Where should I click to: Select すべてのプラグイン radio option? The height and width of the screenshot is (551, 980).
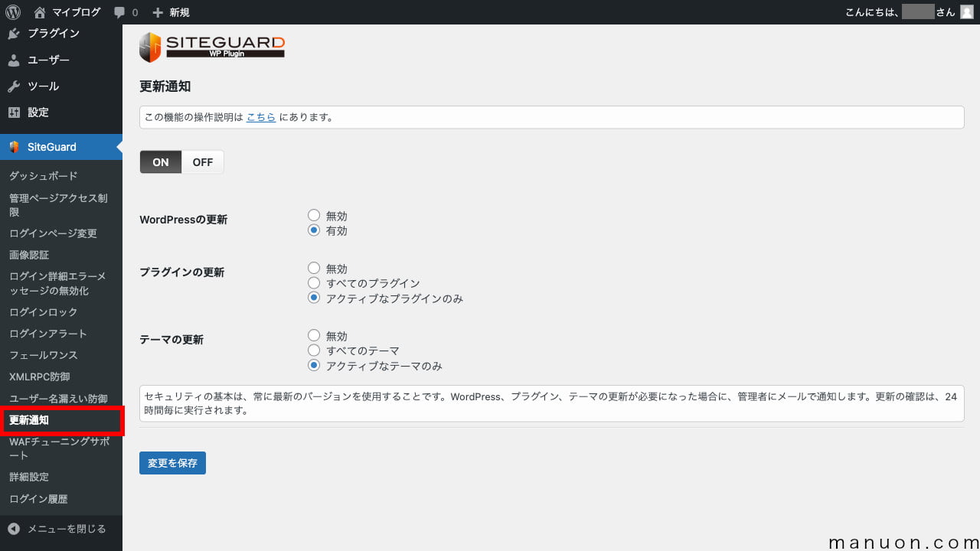pos(314,283)
